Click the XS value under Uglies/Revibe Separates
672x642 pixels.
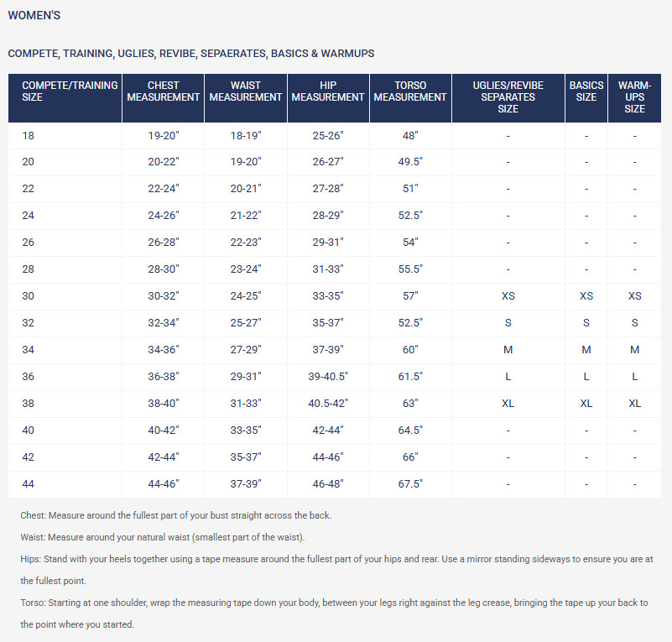tap(508, 296)
